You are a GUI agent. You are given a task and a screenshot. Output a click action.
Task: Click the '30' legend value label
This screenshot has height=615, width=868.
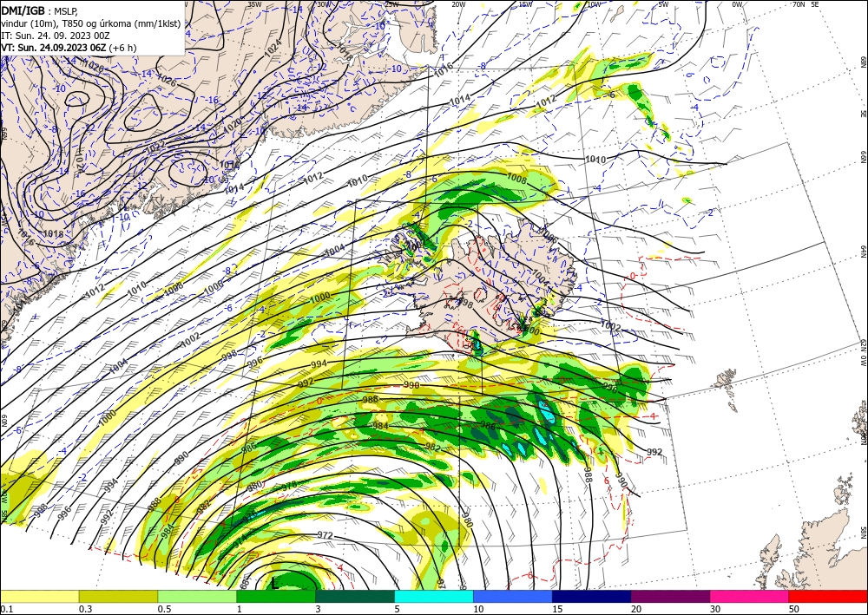tap(715, 609)
